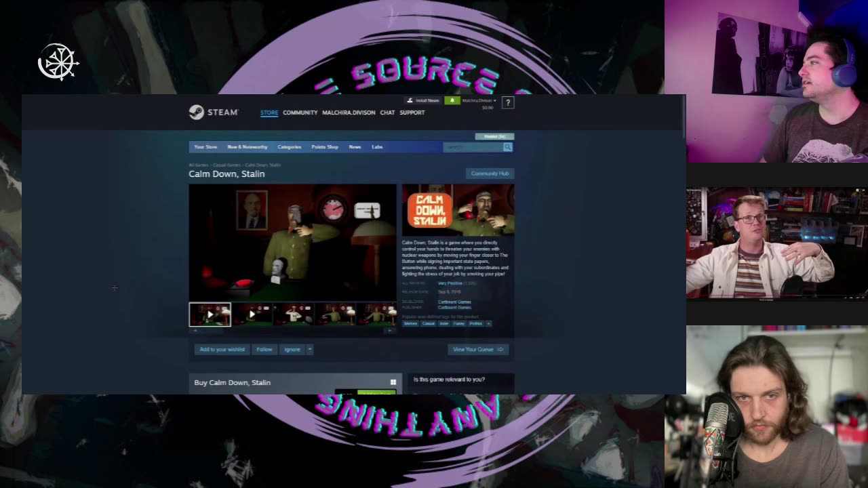Click the plus icon to add tags

[x=488, y=323]
